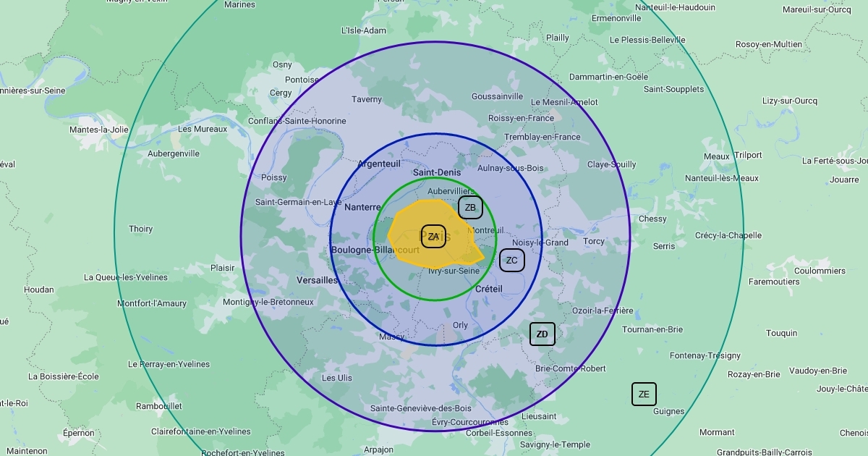Image resolution: width=868 pixels, height=456 pixels.
Task: Click the Boulogne-Billancourt label
Action: click(x=375, y=250)
